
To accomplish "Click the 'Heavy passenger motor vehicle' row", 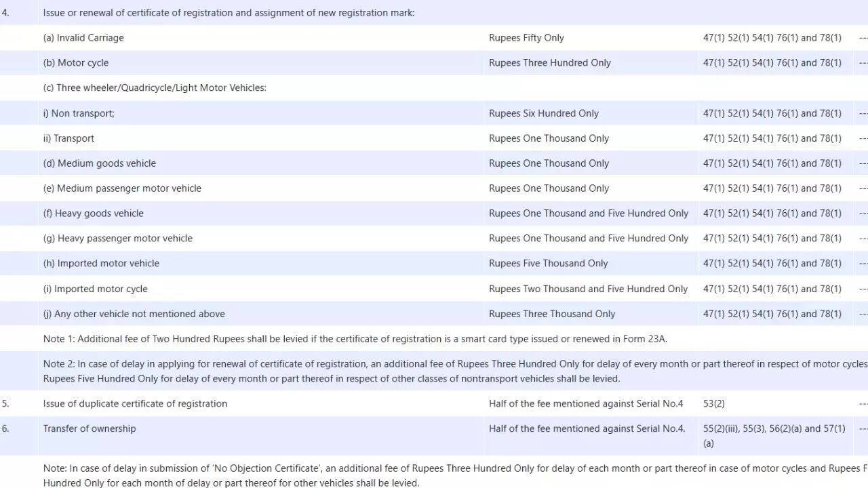I will click(118, 239).
